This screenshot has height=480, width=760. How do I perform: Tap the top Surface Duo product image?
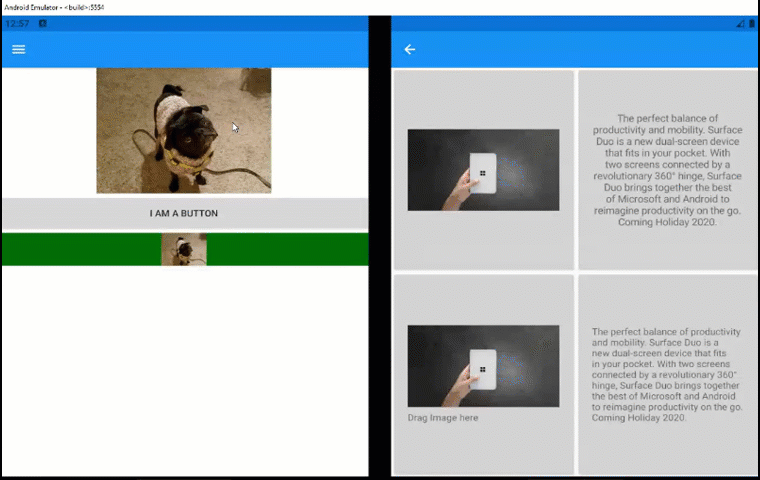483,170
